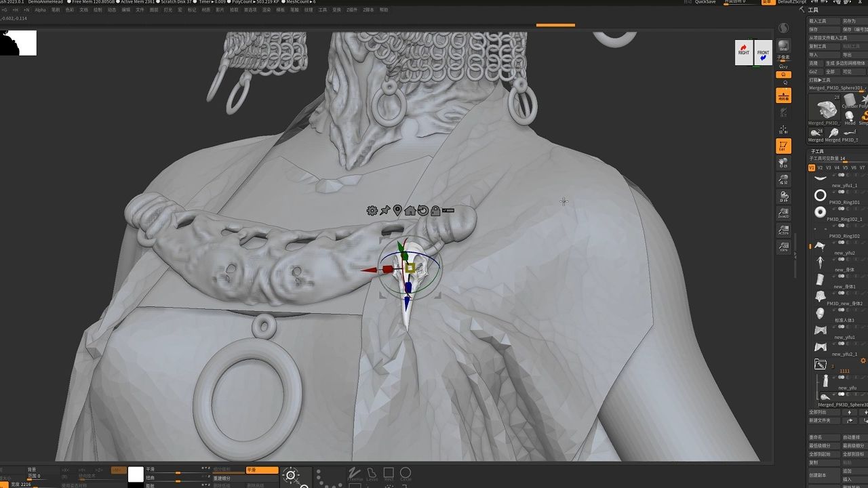Viewport: 868px width, 488px height.
Task: Select the Lasso selection icon
Action: pyautogui.click(x=372, y=473)
